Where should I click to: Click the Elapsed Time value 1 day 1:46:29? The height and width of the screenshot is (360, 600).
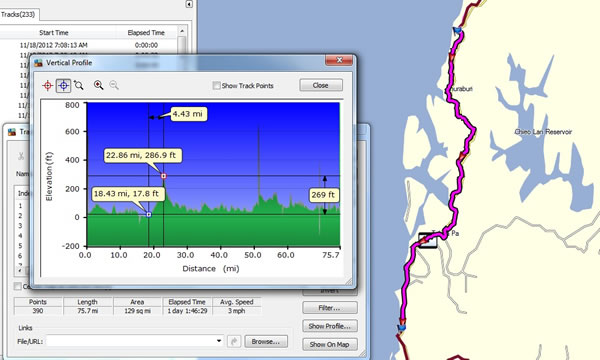[187, 311]
